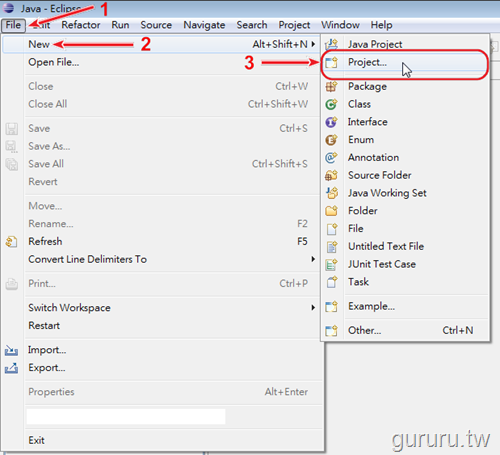The height and width of the screenshot is (455, 500).
Task: Open the Refactor menu
Action: [x=81, y=25]
